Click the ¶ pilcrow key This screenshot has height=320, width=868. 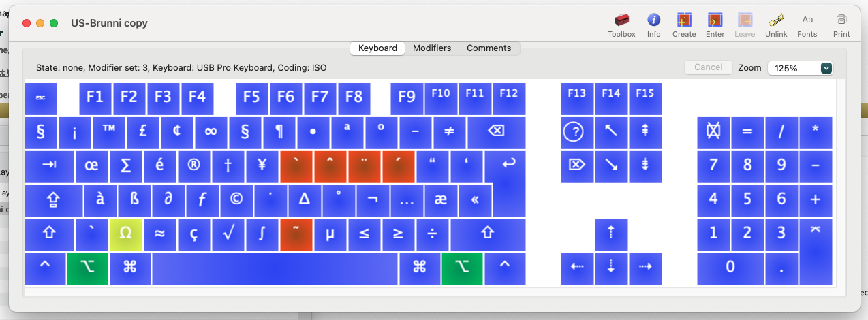[279, 133]
